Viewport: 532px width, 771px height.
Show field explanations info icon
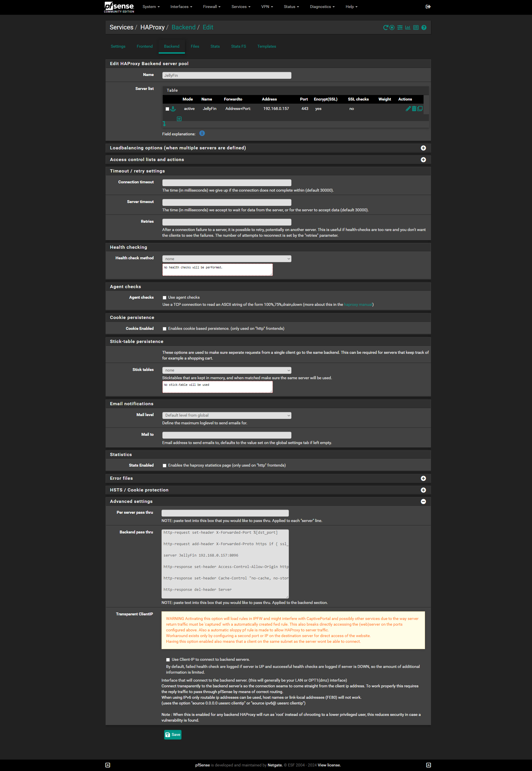click(202, 133)
